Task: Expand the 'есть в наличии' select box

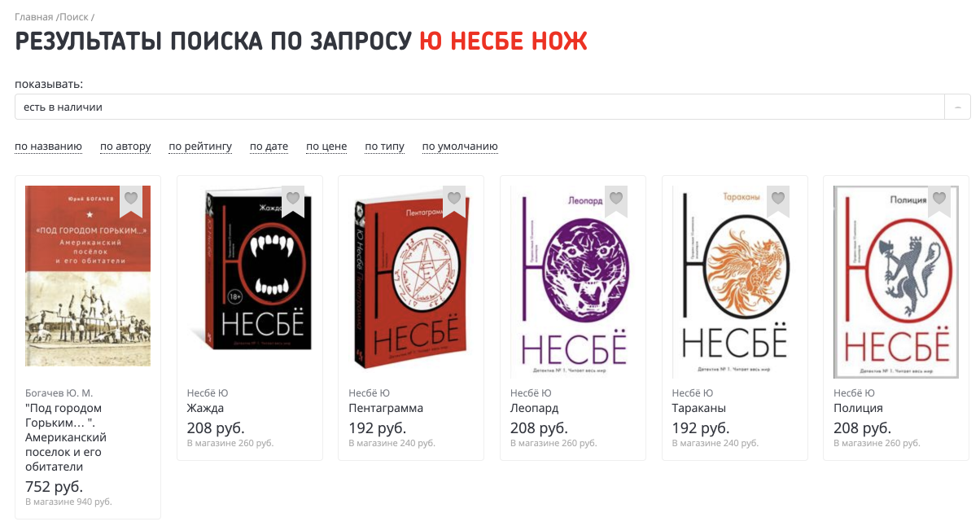Action: click(x=492, y=107)
